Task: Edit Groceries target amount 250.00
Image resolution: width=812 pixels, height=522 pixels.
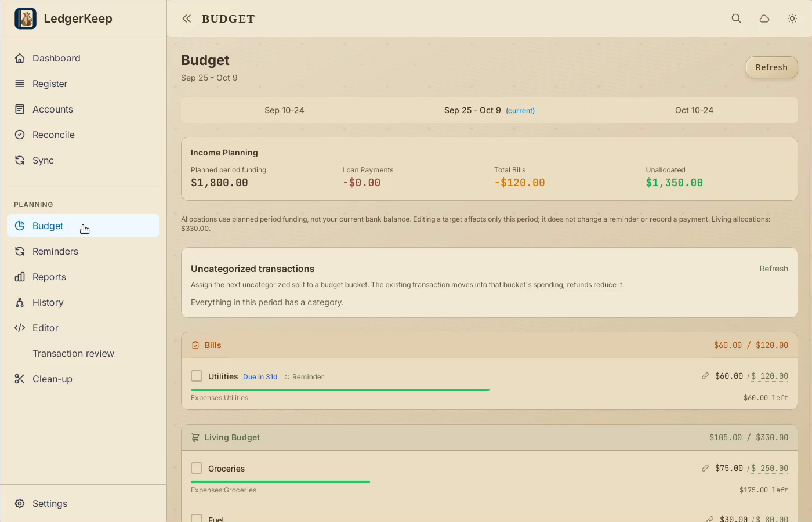Action: point(770,468)
